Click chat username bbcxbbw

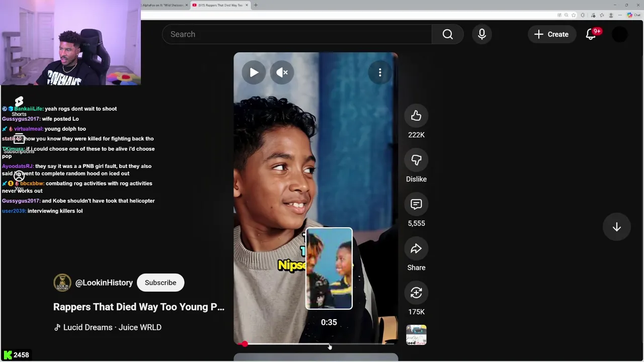click(x=32, y=184)
